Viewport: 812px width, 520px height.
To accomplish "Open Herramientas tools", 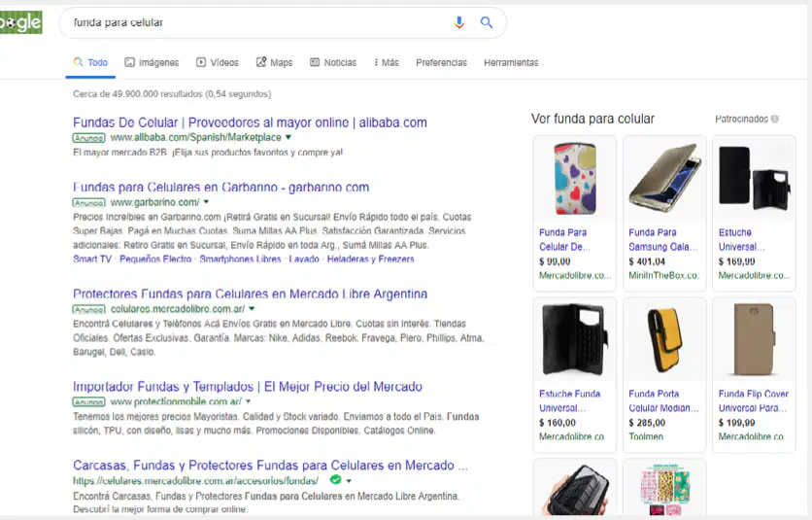I will tap(511, 63).
